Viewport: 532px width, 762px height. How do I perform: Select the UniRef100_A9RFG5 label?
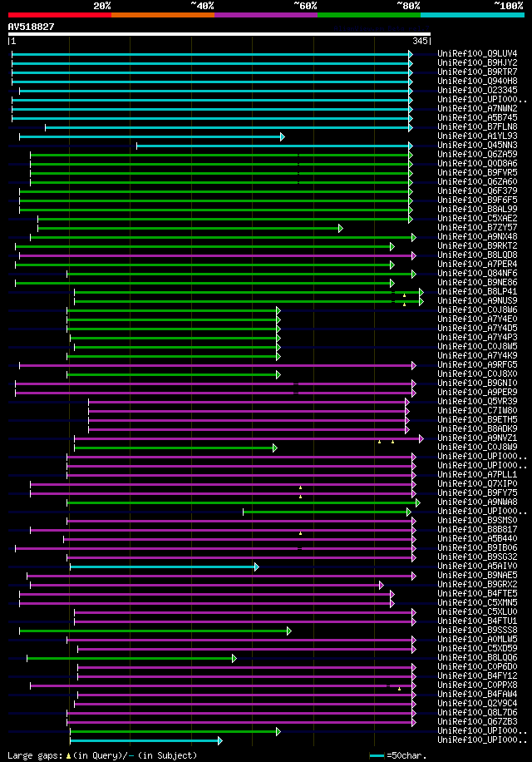pyautogui.click(x=477, y=364)
